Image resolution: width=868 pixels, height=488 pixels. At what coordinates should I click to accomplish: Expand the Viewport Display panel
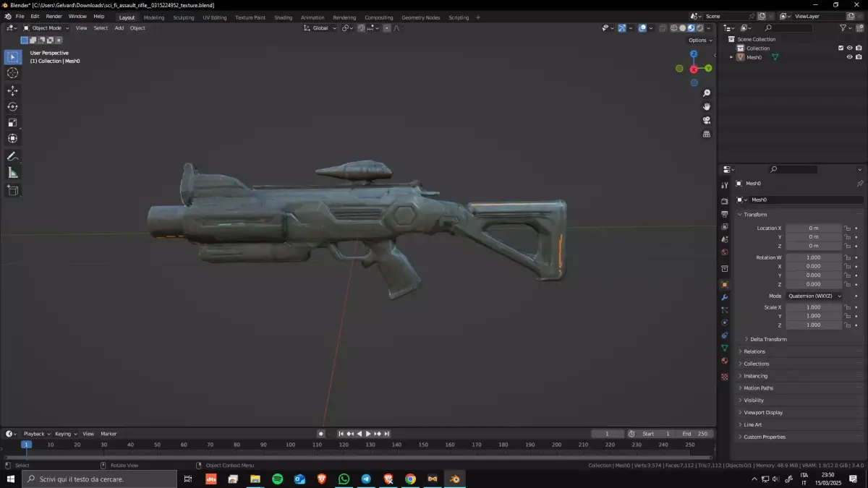tap(762, 412)
